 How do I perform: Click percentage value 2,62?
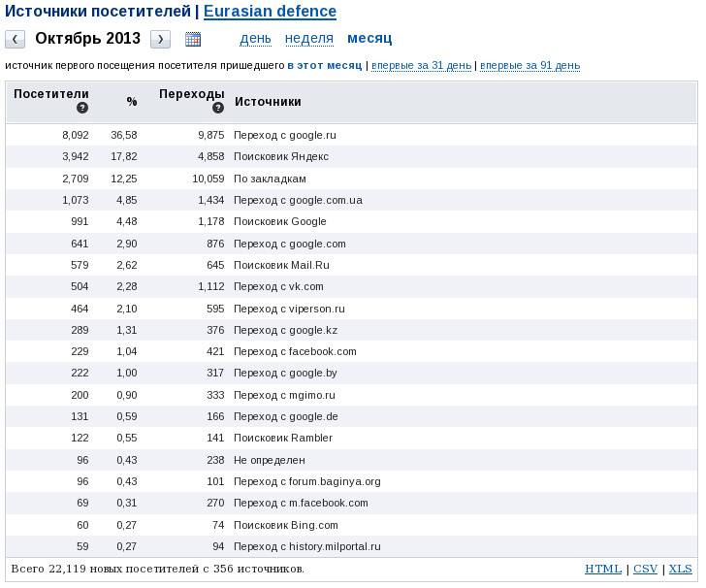click(126, 265)
